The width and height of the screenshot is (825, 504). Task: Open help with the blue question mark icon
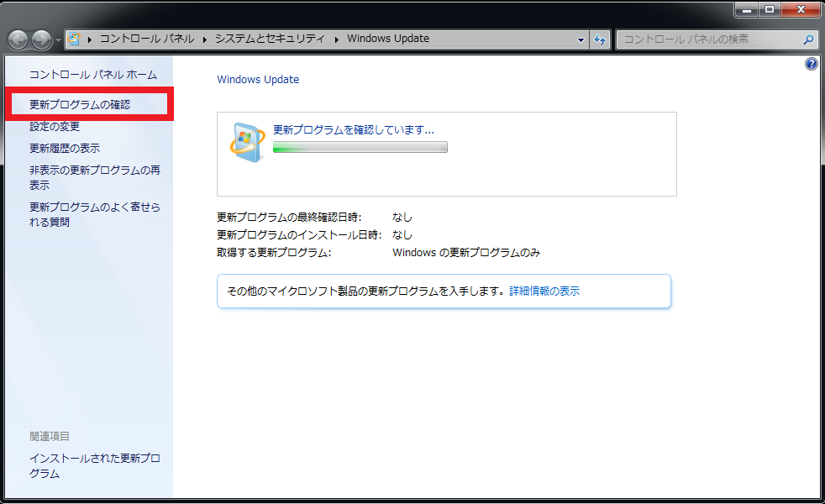click(x=812, y=64)
